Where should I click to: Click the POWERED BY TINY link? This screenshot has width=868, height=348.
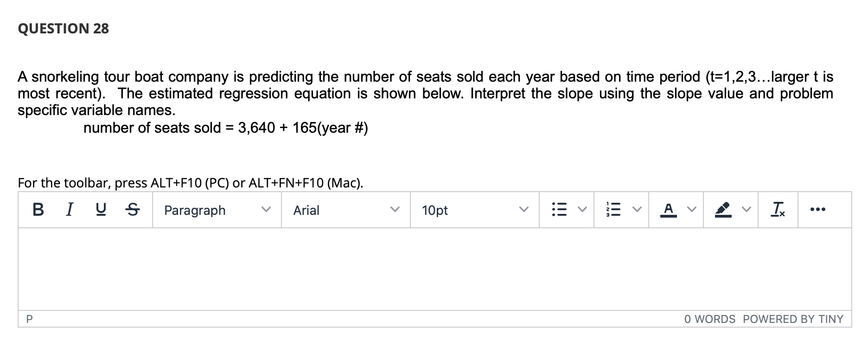tap(793, 319)
